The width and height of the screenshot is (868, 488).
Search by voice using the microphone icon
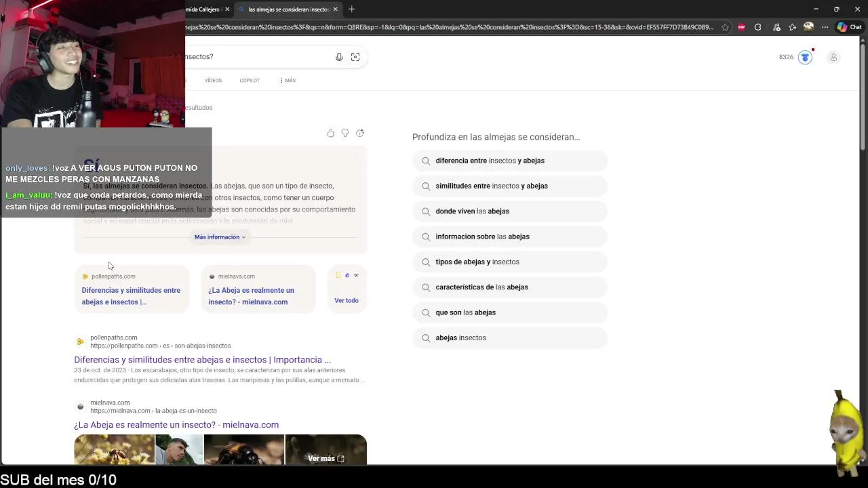[x=339, y=57]
